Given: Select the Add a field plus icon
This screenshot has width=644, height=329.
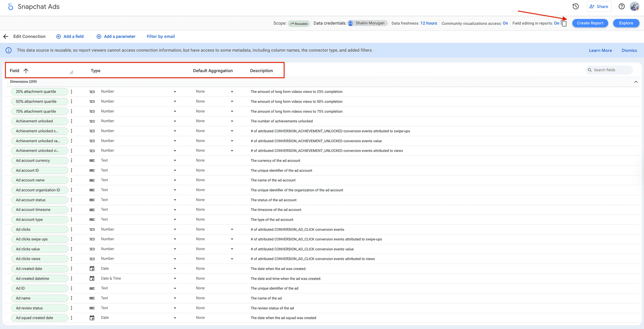Looking at the screenshot, I should point(58,36).
